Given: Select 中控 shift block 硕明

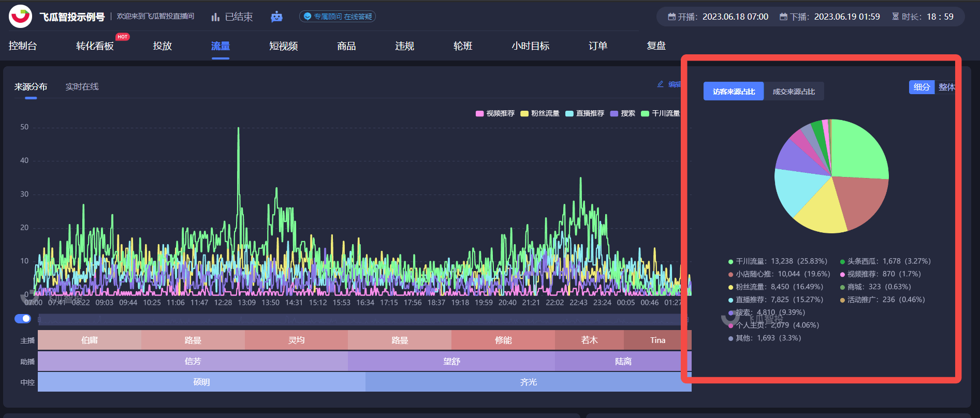Looking at the screenshot, I should 201,382.
